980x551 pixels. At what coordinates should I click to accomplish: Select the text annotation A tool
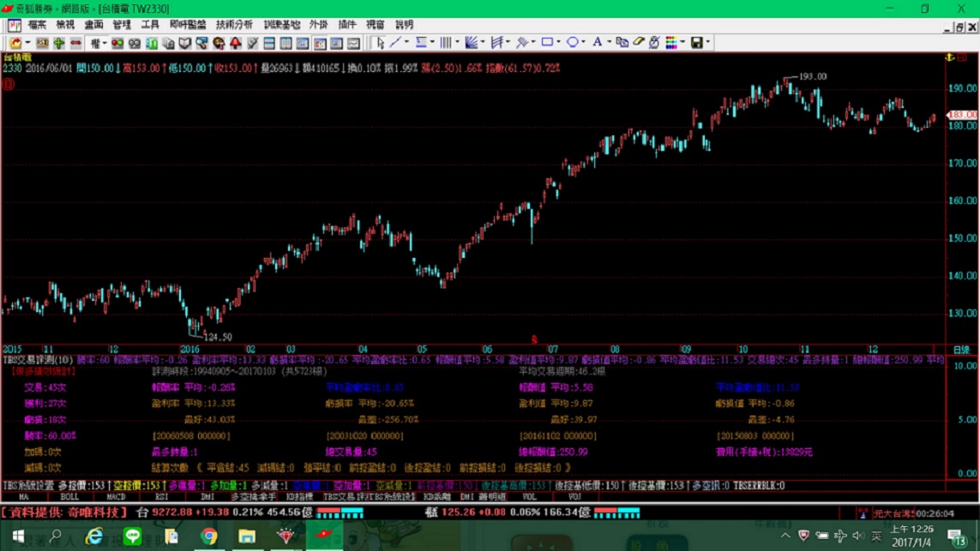[597, 43]
